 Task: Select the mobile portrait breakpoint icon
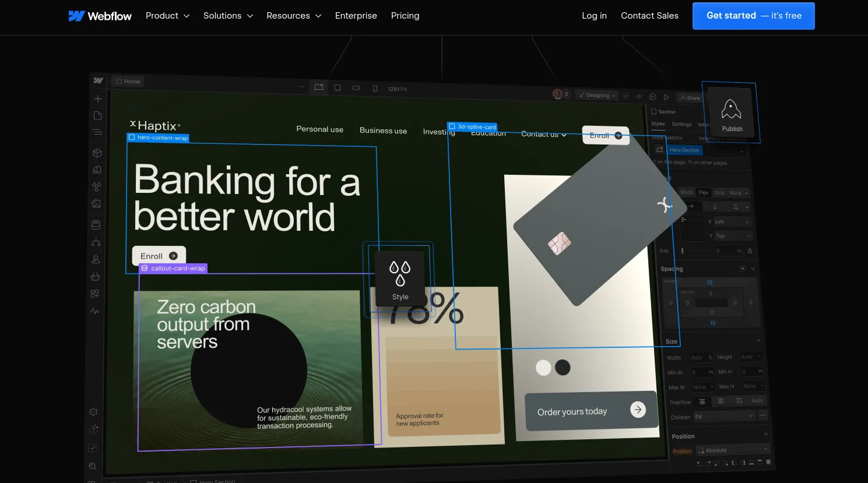point(375,89)
